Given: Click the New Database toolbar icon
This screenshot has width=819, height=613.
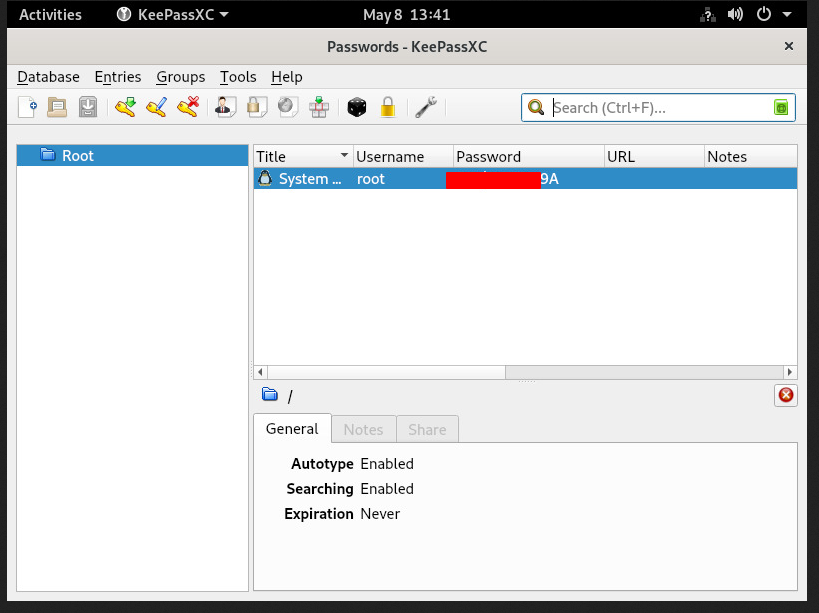Looking at the screenshot, I should (x=27, y=108).
